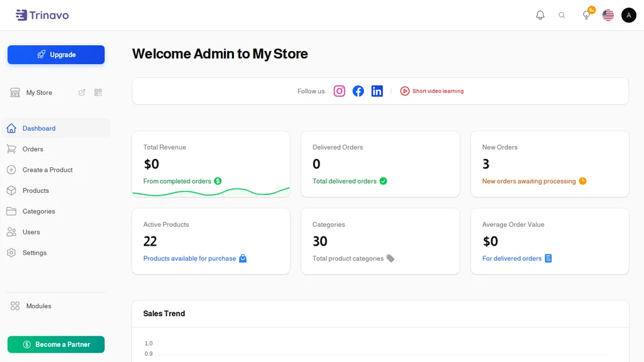Open the lightbulb tips icon

tap(587, 15)
